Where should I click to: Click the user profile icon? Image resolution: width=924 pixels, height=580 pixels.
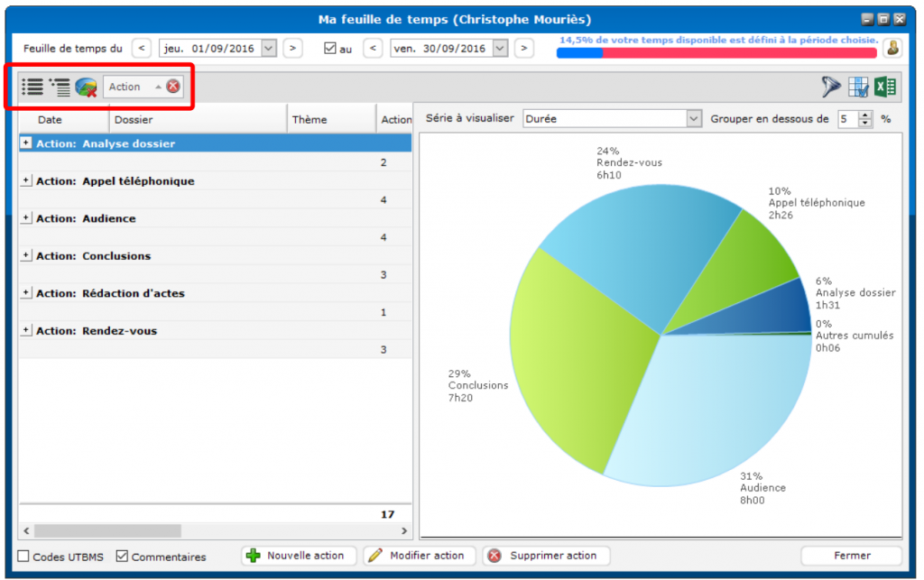click(x=892, y=48)
